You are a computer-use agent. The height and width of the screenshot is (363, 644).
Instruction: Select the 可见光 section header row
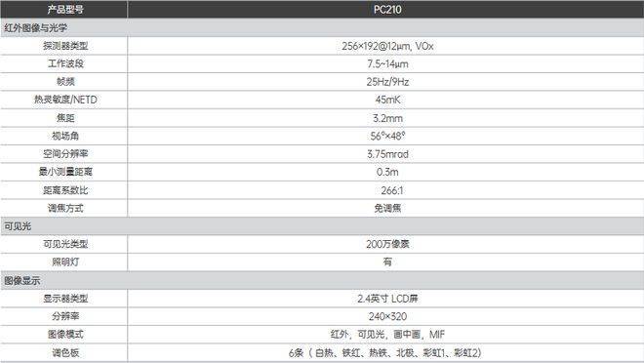click(322, 226)
